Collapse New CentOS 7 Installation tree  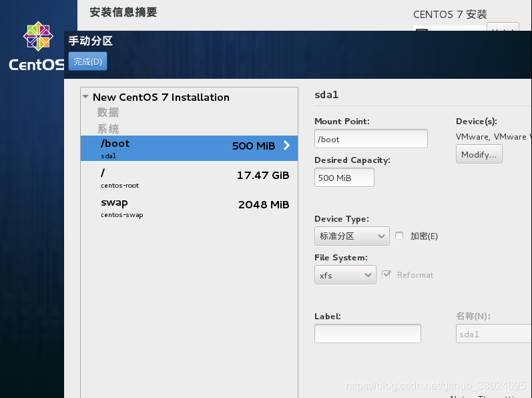pos(85,97)
